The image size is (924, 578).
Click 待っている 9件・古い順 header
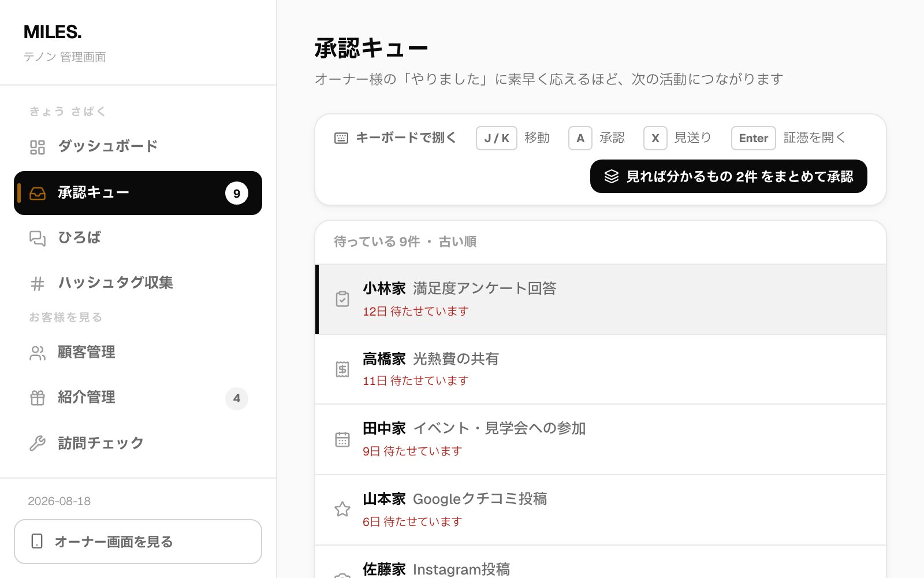point(405,242)
